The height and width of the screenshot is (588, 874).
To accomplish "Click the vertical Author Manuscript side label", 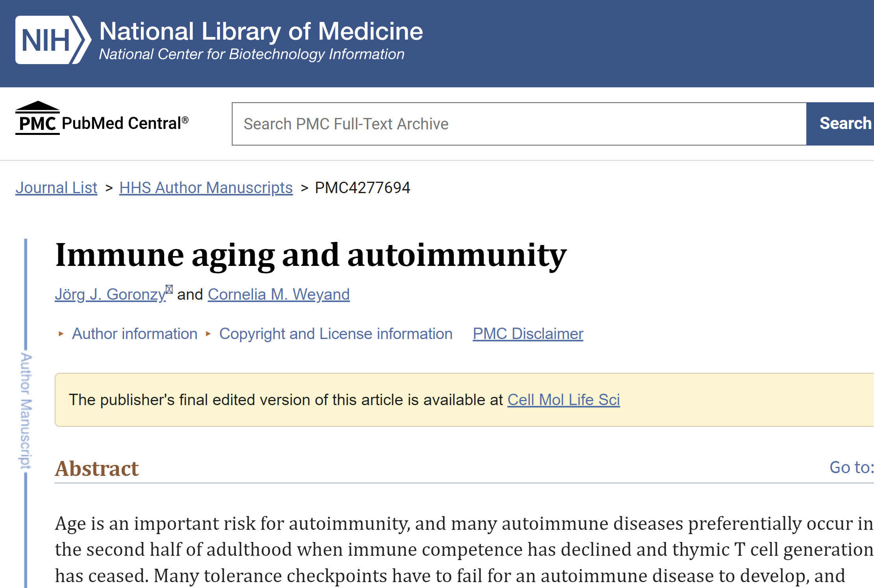I will click(26, 411).
